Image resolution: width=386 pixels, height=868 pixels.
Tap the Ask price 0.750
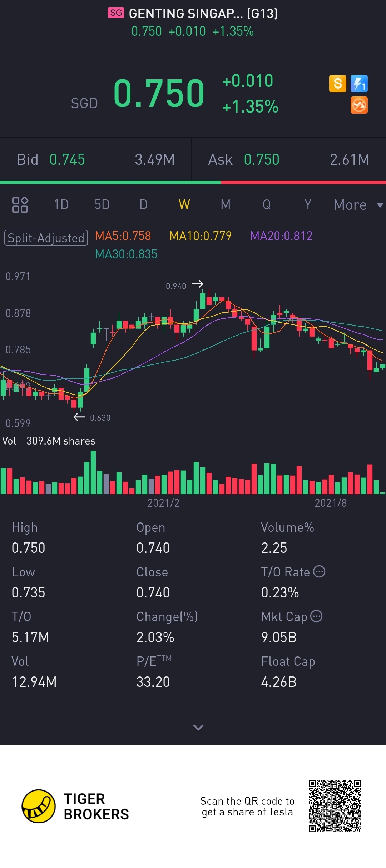coord(262,160)
